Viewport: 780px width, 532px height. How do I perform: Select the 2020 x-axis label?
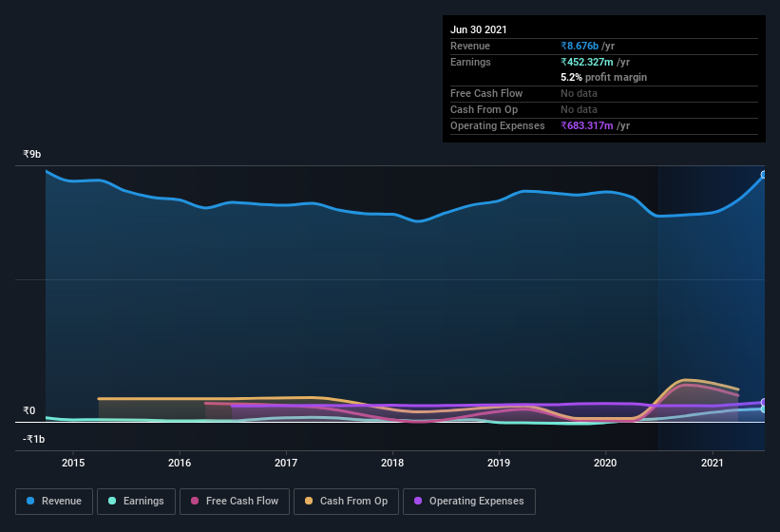[x=605, y=463]
